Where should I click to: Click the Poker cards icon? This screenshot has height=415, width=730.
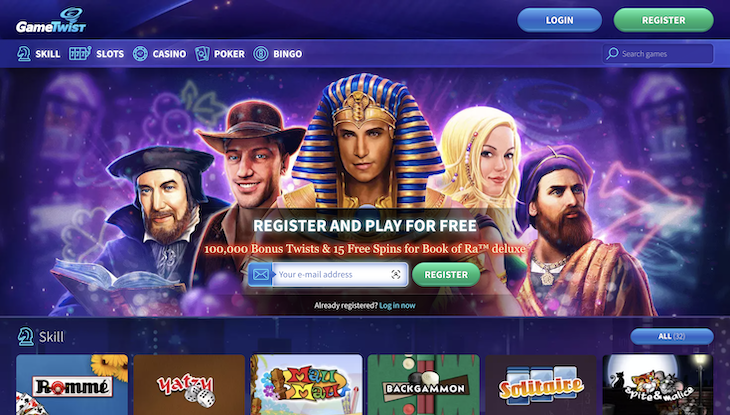pyautogui.click(x=202, y=54)
